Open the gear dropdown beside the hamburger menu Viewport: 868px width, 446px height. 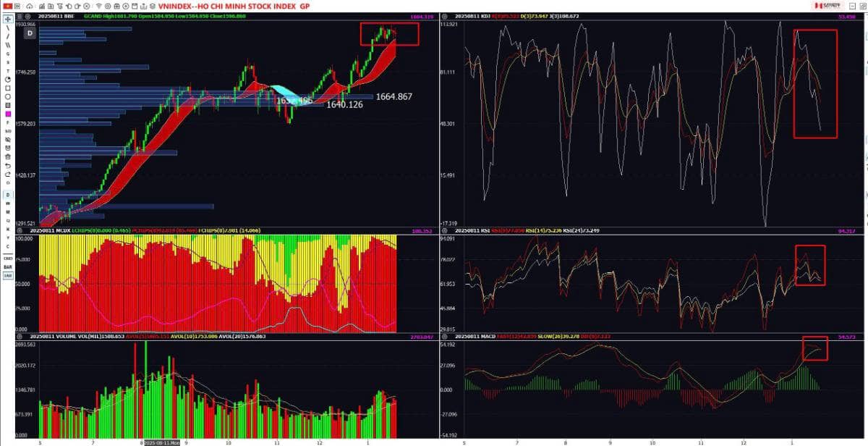[27, 15]
